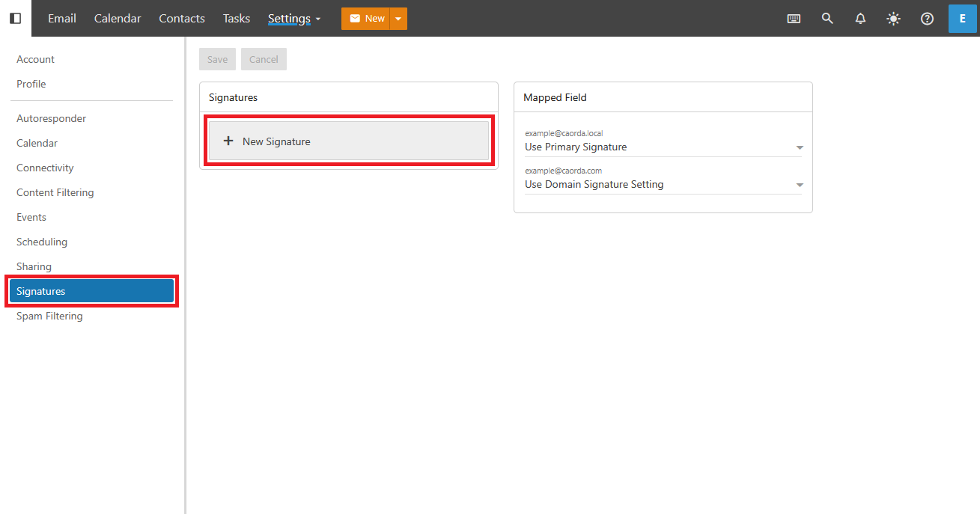The image size is (980, 514).
Task: Open the help question mark icon
Action: coord(927,19)
